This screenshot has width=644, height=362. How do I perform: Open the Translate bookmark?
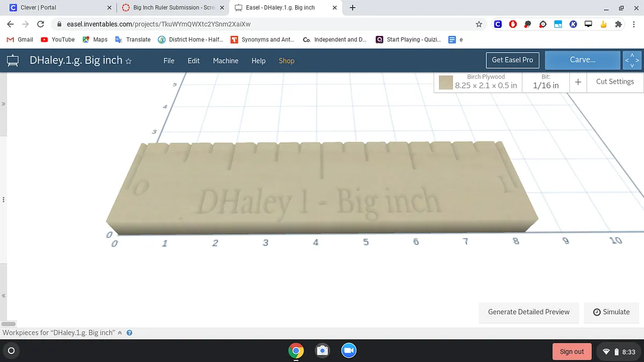[x=133, y=40]
